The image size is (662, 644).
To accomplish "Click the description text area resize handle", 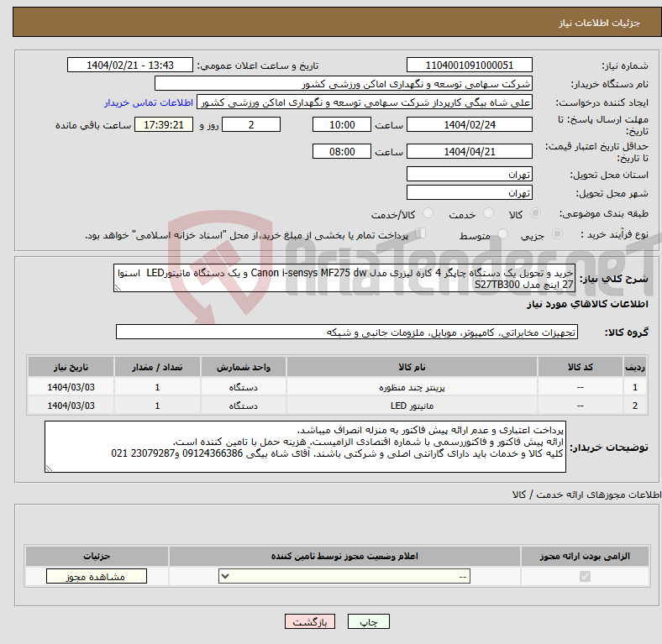I will [118, 288].
